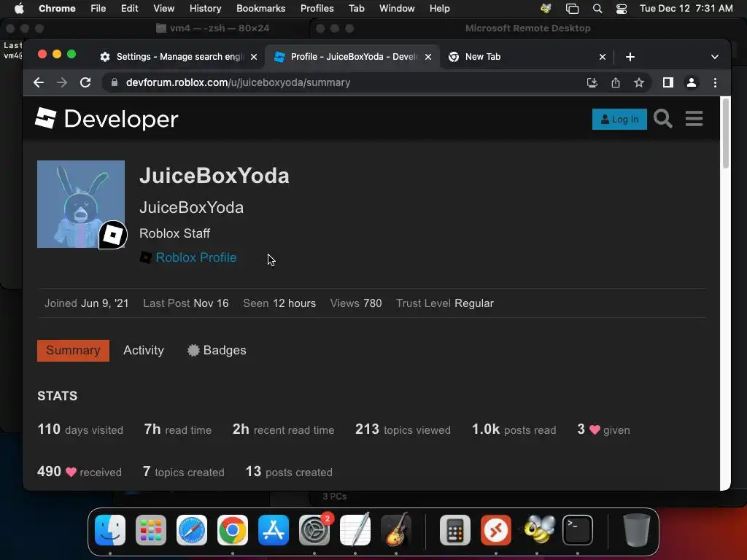Click the Roblox Developer logo
Screen dimensions: 747x560
[x=107, y=119]
